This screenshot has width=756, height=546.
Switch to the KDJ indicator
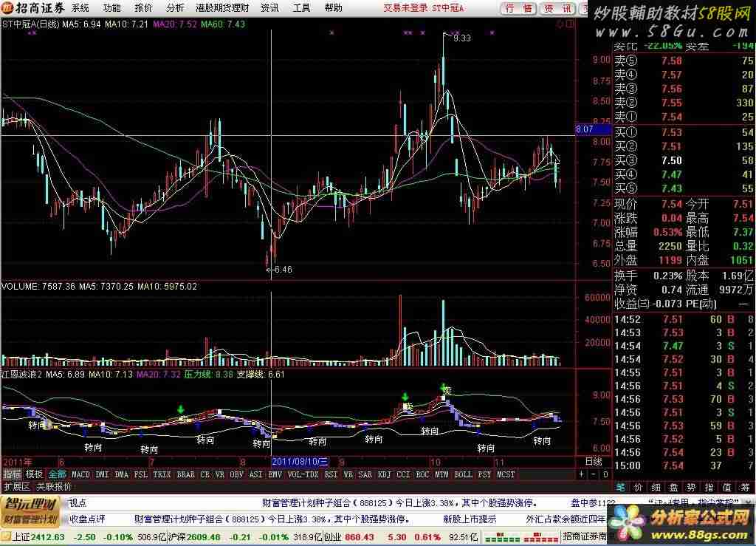[384, 474]
